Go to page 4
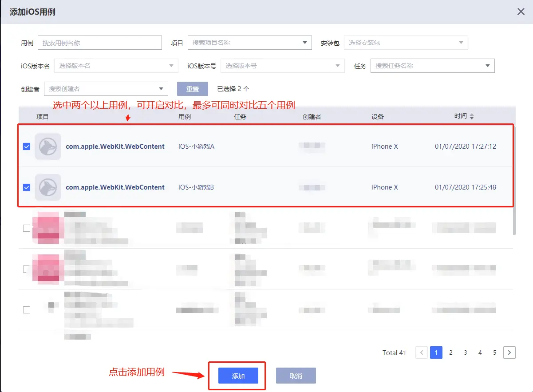533x392 pixels. tap(480, 352)
